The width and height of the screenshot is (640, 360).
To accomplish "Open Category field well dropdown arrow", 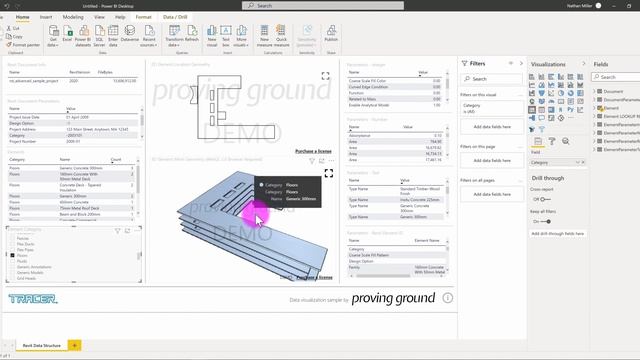I will click(x=578, y=162).
